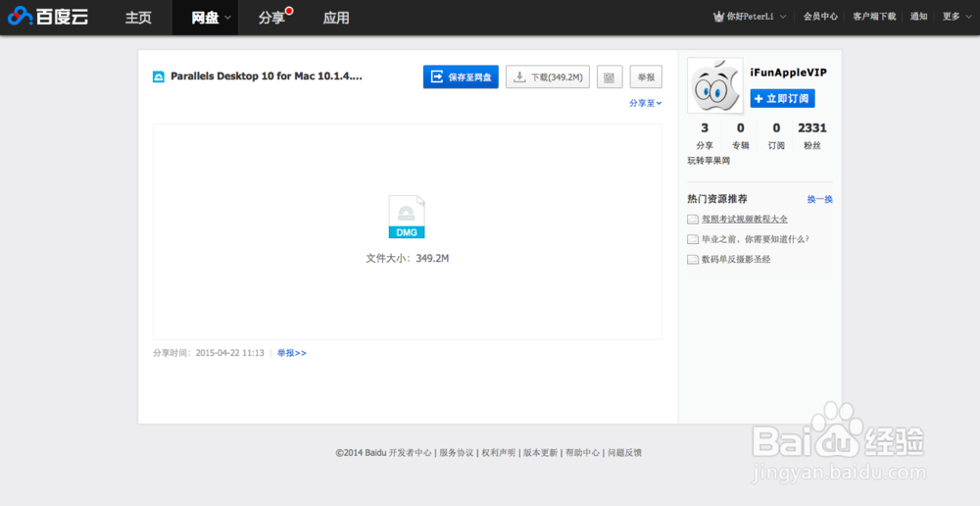Screen dimensions: 980x506
Task: Open 权利声明 footer link
Action: 498,453
